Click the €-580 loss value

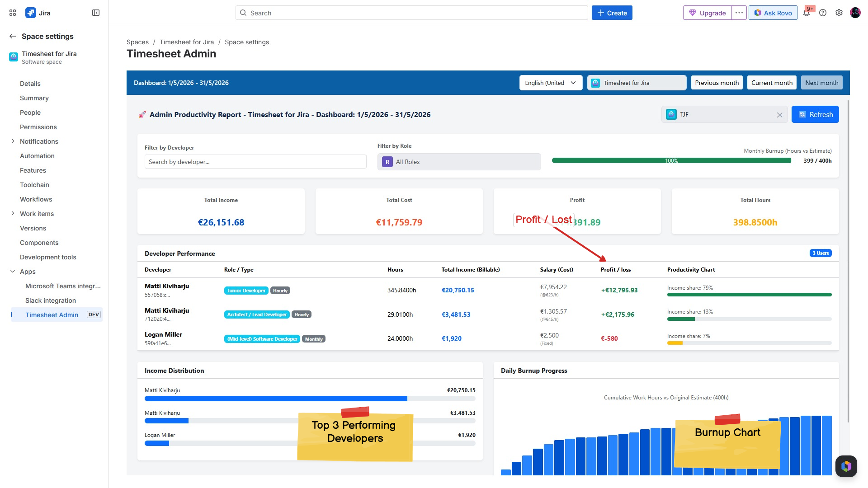(x=609, y=338)
